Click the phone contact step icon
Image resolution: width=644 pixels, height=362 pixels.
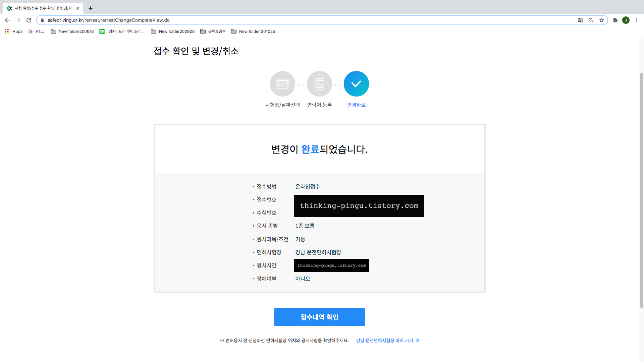(x=319, y=84)
